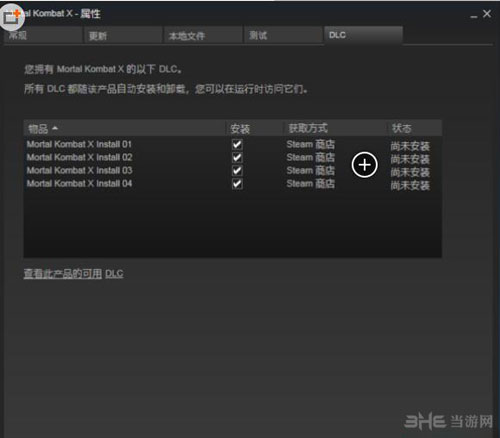Select the Mortal Kombat X Install 04 row

[233, 184]
